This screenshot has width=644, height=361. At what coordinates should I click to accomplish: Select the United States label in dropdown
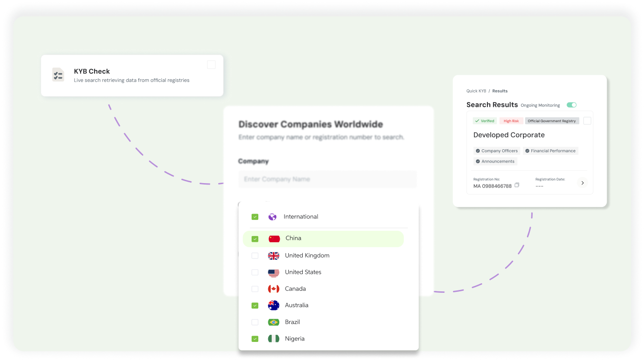(303, 272)
